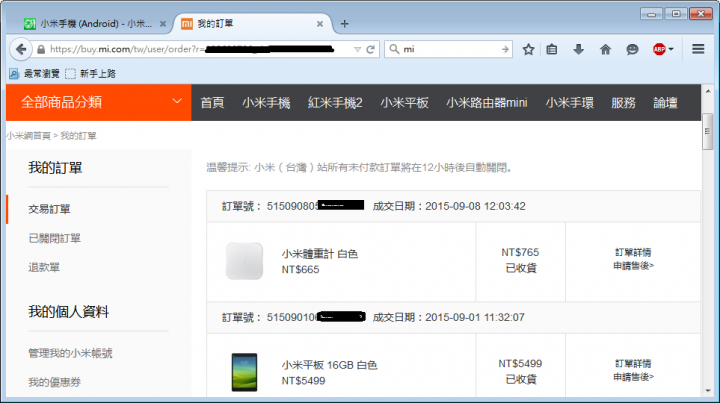
Task: Open 紅米手機2 navigation item
Action: pos(335,103)
